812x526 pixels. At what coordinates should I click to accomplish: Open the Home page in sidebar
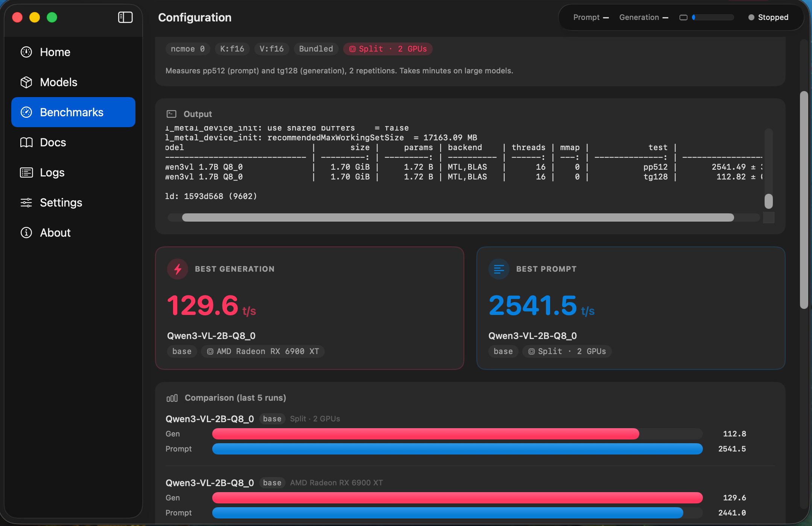point(73,52)
